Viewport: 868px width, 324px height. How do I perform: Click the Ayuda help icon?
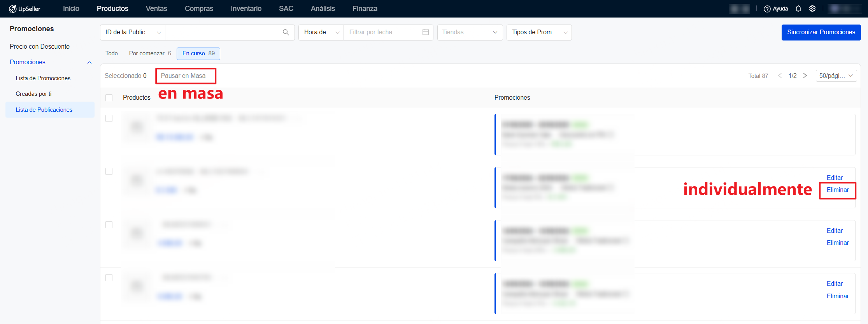click(x=767, y=9)
